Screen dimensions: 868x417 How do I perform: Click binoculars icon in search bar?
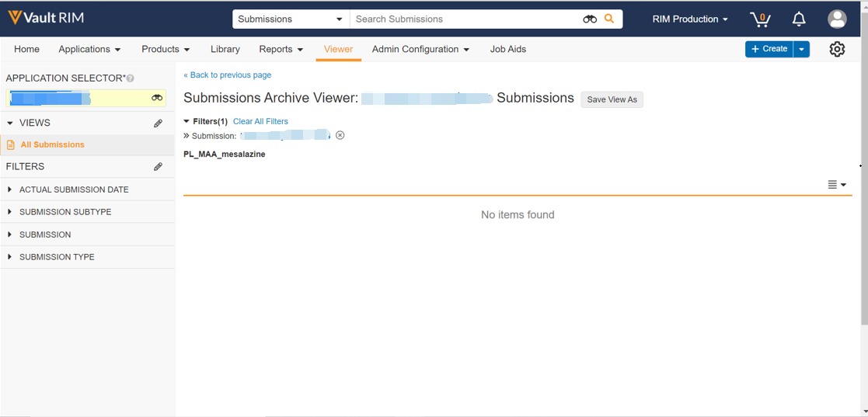pos(590,19)
